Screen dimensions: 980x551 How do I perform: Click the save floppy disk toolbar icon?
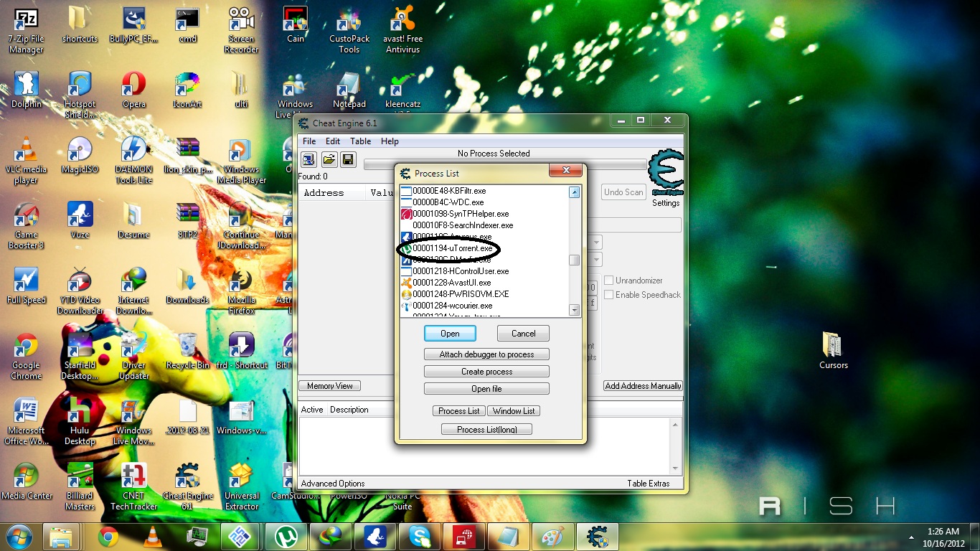click(348, 159)
